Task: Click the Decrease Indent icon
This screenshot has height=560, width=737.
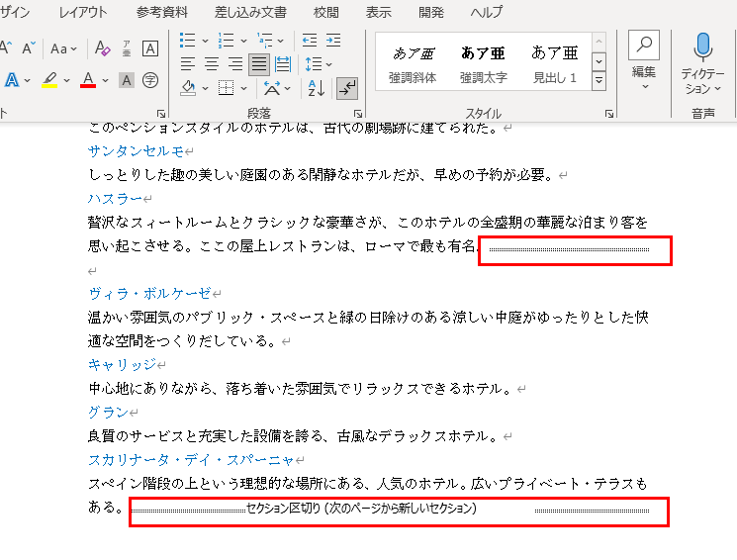Action: click(310, 41)
